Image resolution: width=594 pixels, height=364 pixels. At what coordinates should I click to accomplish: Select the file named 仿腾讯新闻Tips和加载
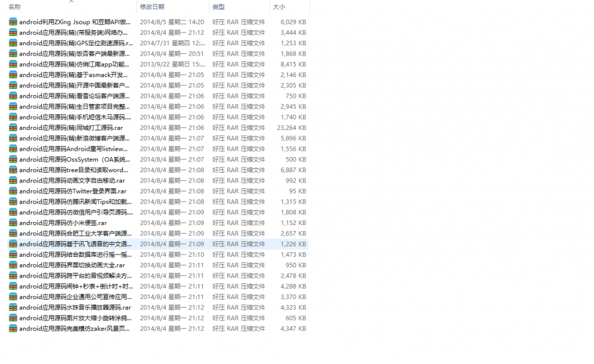coord(75,202)
